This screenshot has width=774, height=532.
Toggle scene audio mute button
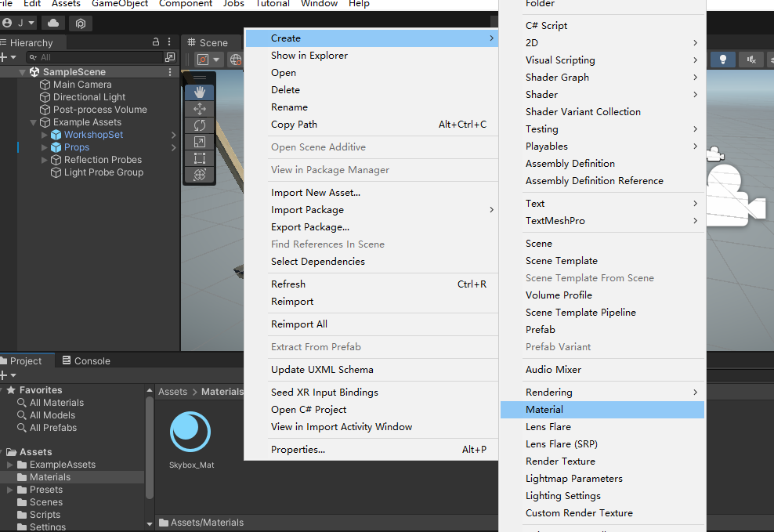coord(751,60)
